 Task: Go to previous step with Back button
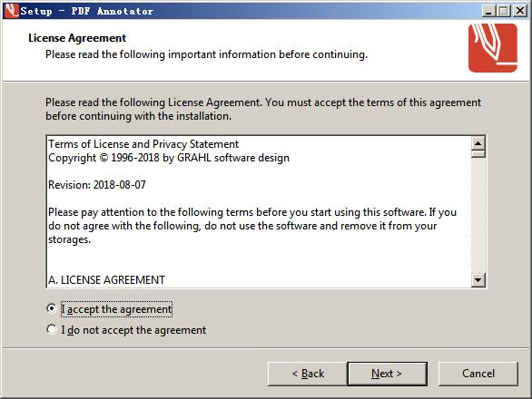pos(308,374)
